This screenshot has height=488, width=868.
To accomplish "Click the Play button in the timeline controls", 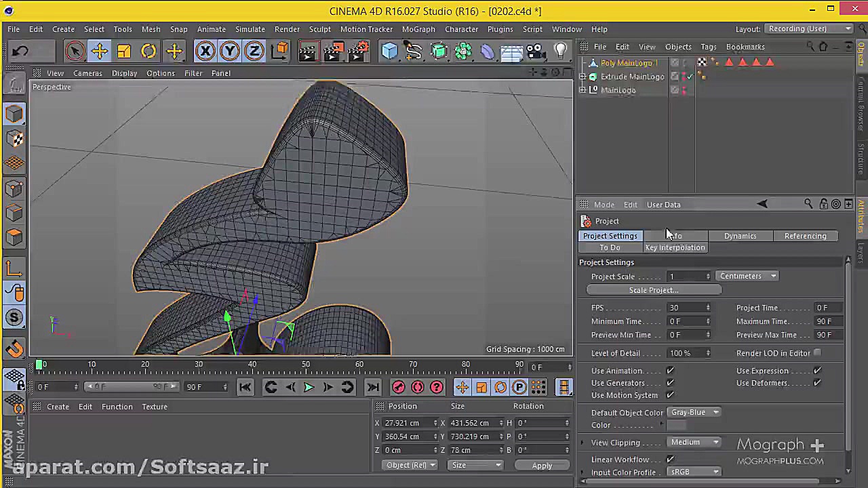I will [309, 387].
